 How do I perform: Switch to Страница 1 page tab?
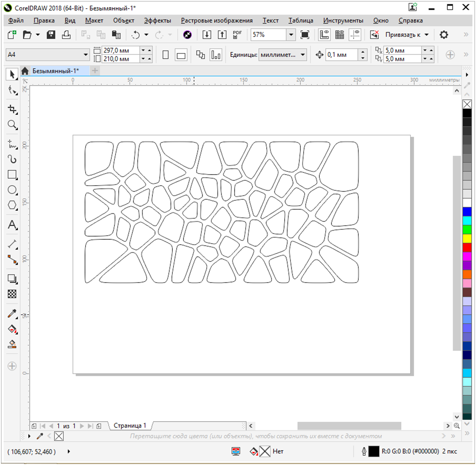pyautogui.click(x=129, y=426)
